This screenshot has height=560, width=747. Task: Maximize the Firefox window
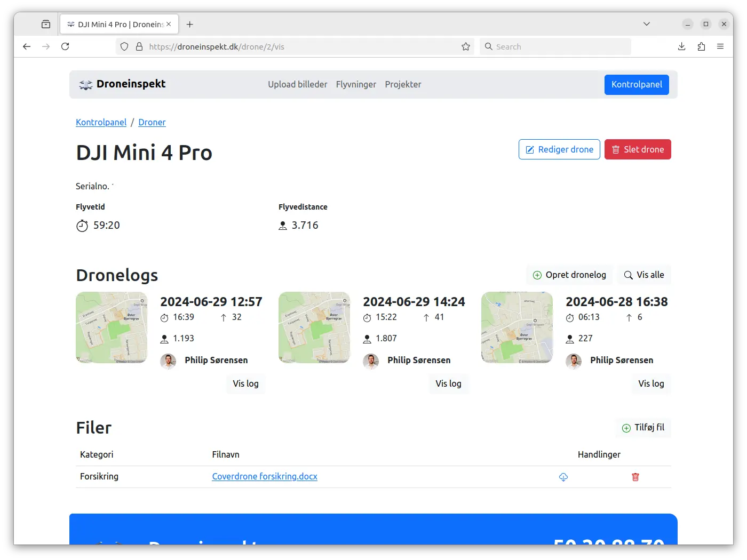pyautogui.click(x=706, y=24)
